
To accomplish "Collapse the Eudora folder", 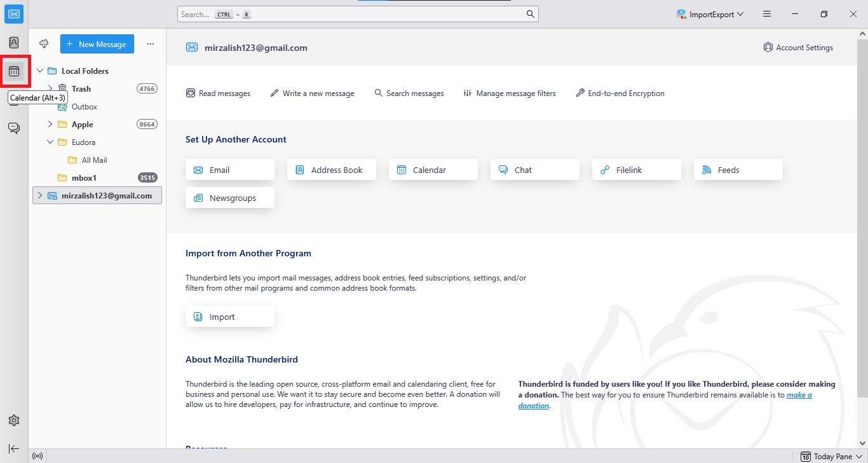I will [x=50, y=142].
